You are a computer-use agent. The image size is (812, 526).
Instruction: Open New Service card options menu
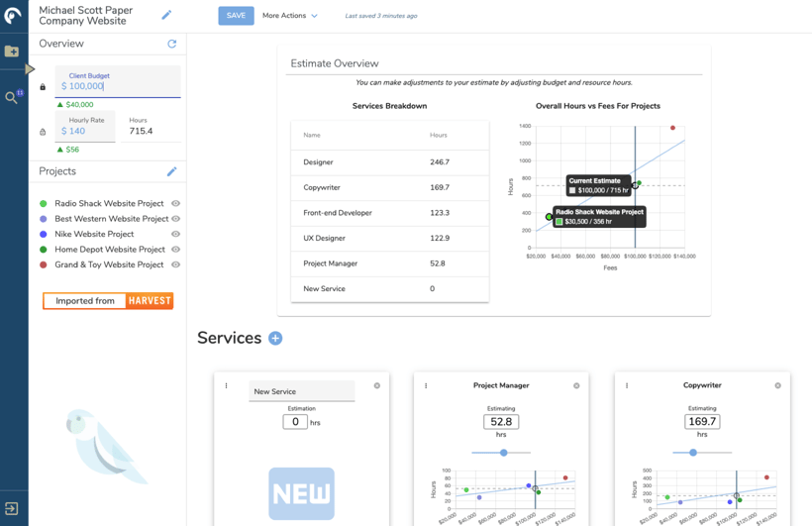coord(227,385)
